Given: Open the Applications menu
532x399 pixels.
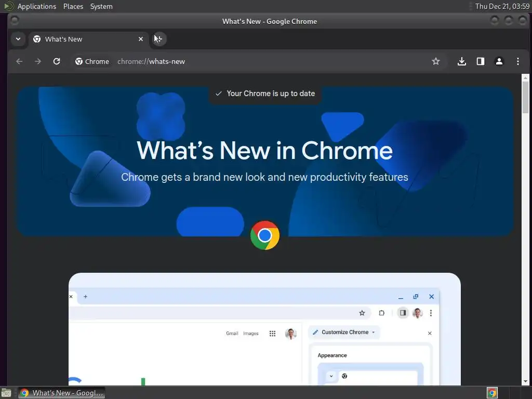Looking at the screenshot, I should tap(37, 6).
